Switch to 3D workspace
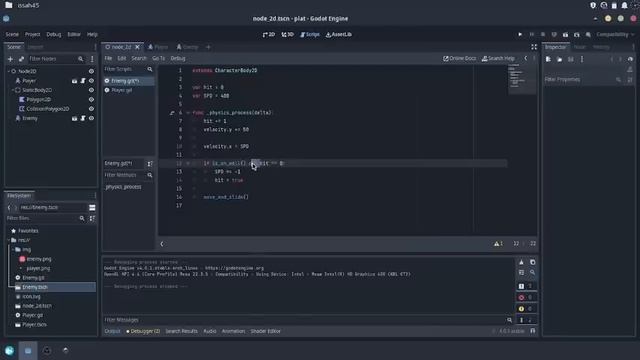 [288, 35]
